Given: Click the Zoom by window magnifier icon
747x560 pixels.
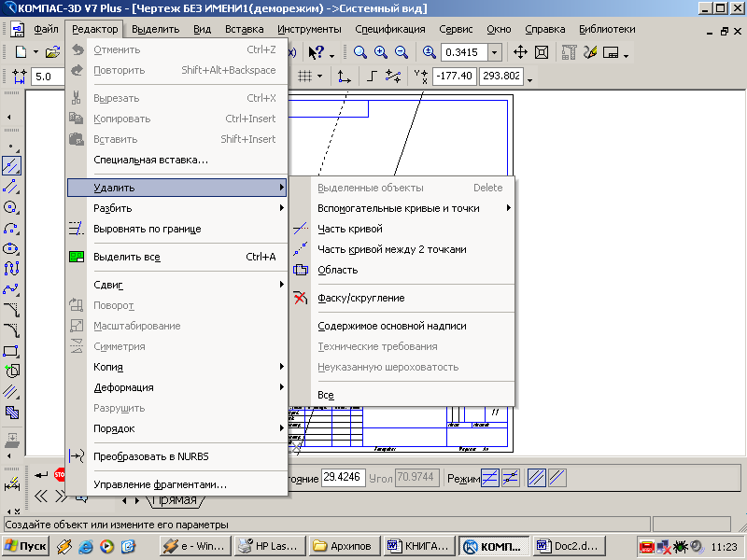Looking at the screenshot, I should coord(360,52).
